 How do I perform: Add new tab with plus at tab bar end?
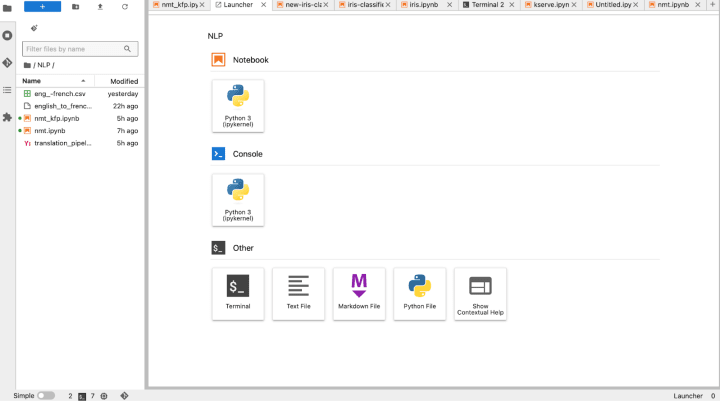713,5
